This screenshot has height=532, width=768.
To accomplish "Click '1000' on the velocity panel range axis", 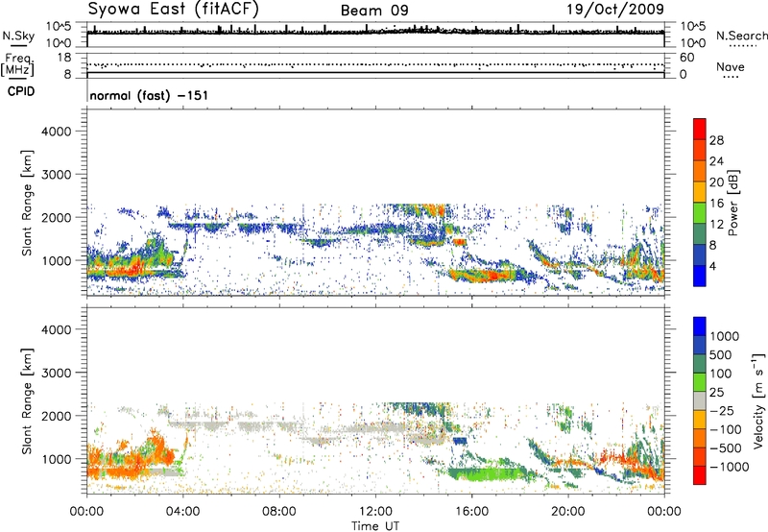I will (x=57, y=459).
